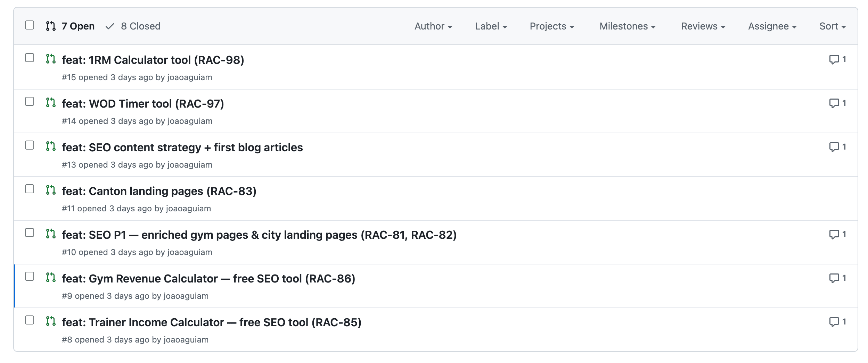Click author joaoaguiam on PR #11
This screenshot has height=363, width=868.
(x=188, y=209)
